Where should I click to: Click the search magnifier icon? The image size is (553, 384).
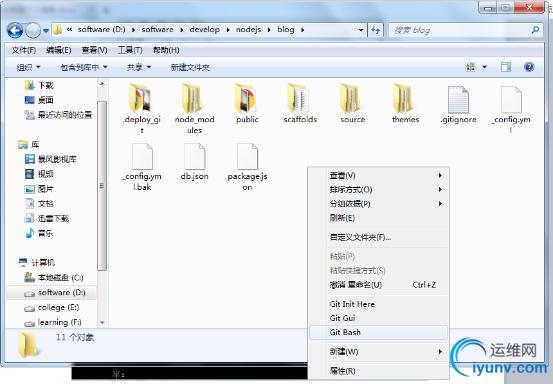[535, 30]
